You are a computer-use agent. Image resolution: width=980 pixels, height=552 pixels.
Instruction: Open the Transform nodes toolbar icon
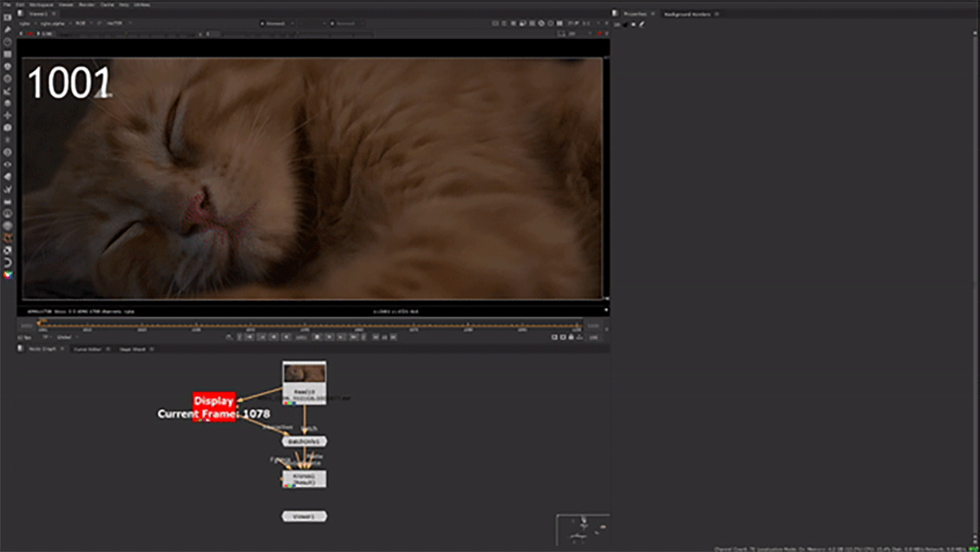pyautogui.click(x=7, y=115)
